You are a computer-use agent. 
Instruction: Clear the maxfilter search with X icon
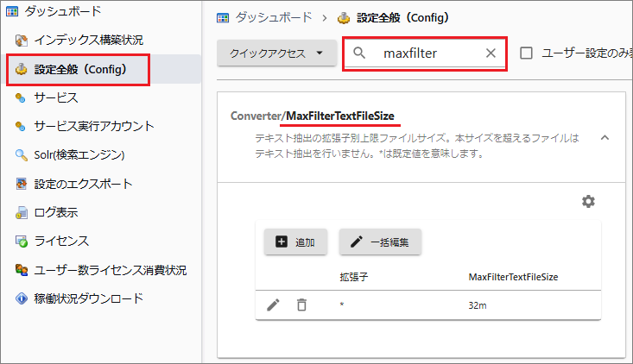[x=491, y=53]
